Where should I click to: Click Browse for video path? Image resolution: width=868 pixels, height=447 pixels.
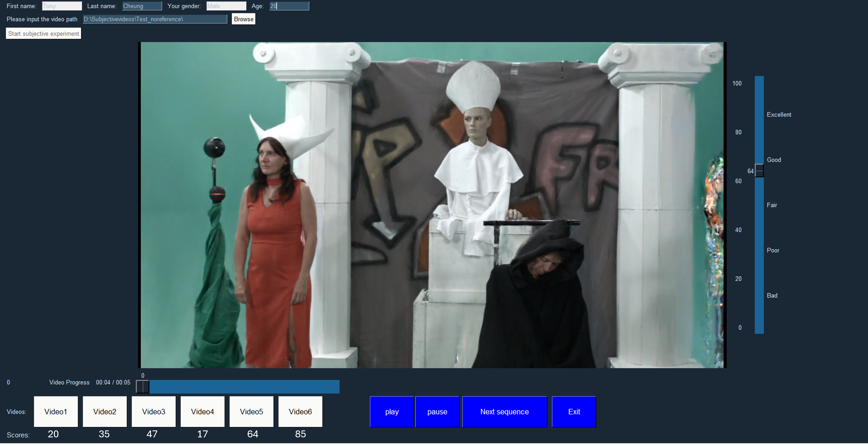point(243,19)
